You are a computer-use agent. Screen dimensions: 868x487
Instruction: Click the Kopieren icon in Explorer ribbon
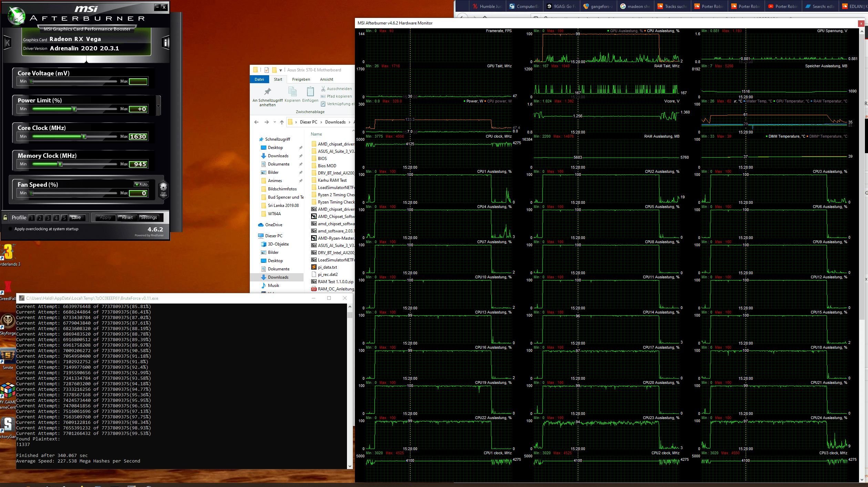292,92
